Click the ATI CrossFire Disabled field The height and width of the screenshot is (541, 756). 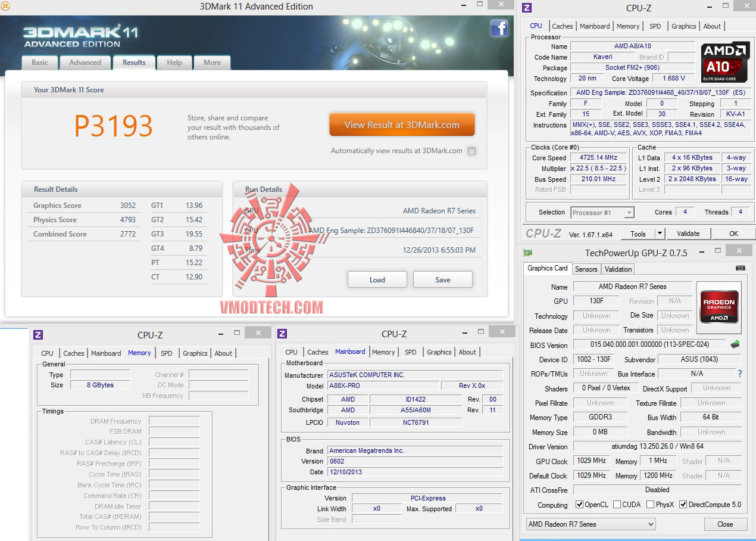(x=657, y=490)
